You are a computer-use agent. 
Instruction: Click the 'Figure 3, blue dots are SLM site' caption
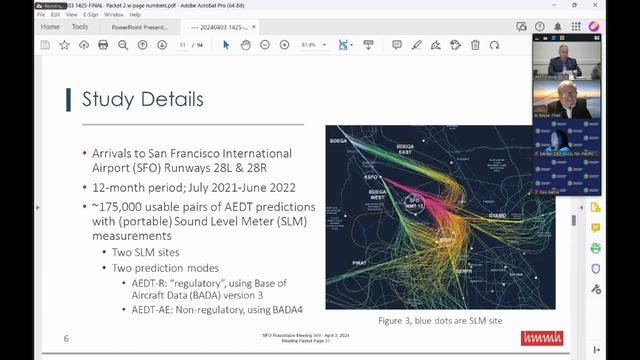pyautogui.click(x=440, y=321)
